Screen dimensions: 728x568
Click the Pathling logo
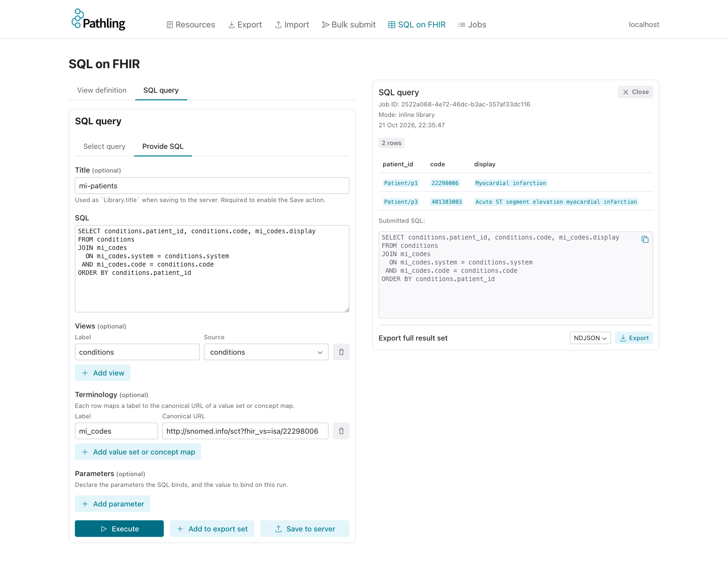(98, 20)
